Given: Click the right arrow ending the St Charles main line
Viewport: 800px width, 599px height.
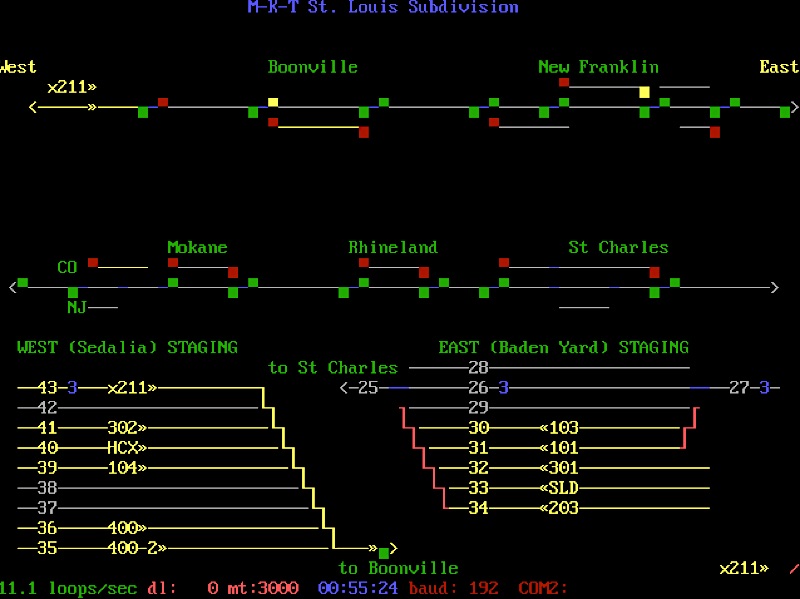Looking at the screenshot, I should pos(774,287).
